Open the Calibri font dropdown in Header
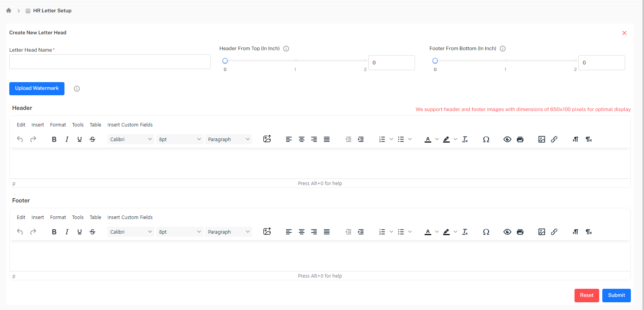Image resolution: width=644 pixels, height=310 pixels. tap(131, 139)
